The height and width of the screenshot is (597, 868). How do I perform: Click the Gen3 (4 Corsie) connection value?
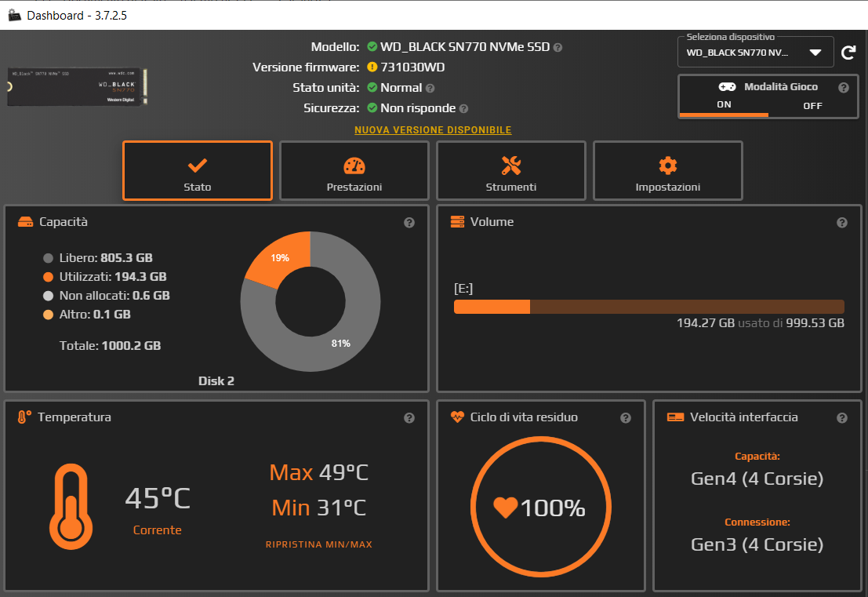tap(757, 545)
